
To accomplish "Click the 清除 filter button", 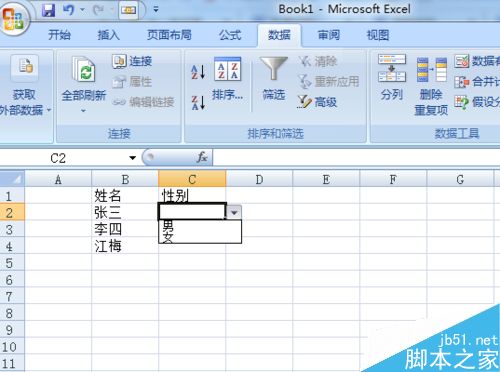I will pos(318,61).
